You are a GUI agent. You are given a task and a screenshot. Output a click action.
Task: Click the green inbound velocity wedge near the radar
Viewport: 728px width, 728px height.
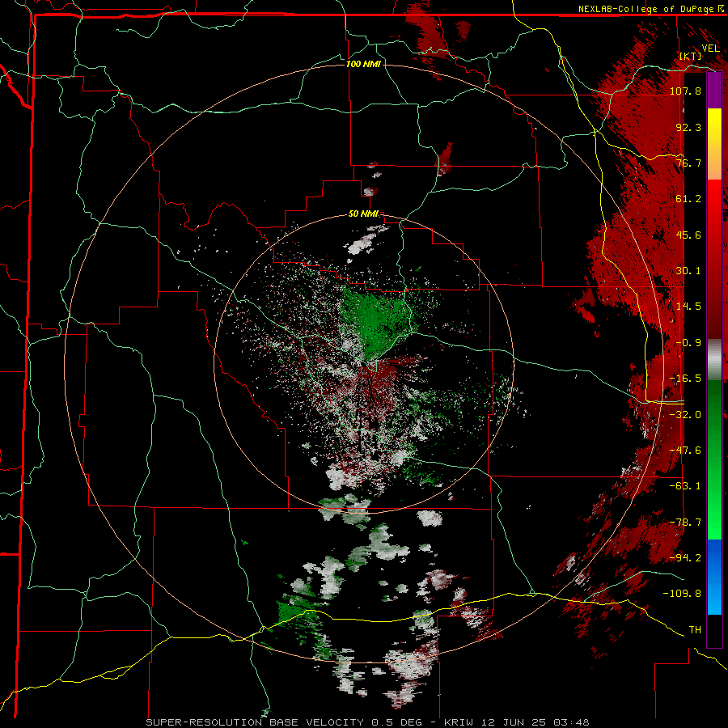point(375,322)
